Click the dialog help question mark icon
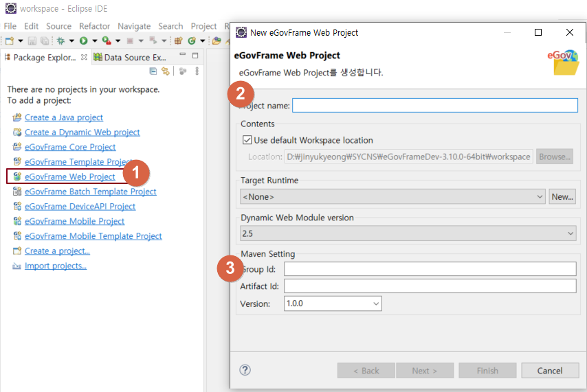587x392 pixels. pos(245,370)
